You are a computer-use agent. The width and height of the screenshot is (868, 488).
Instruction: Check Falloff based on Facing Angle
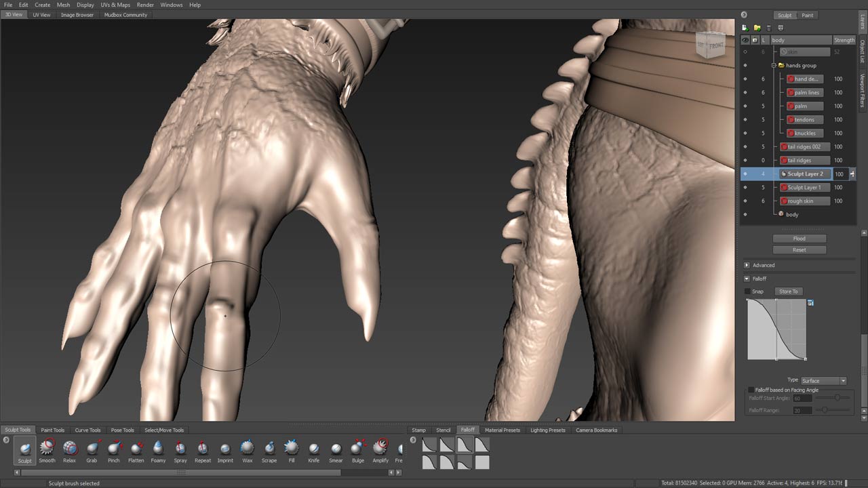click(751, 390)
